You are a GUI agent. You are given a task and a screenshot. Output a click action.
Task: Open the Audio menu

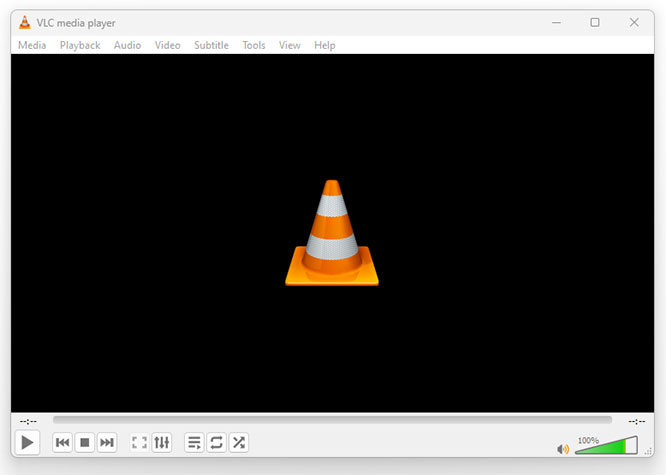coord(127,45)
